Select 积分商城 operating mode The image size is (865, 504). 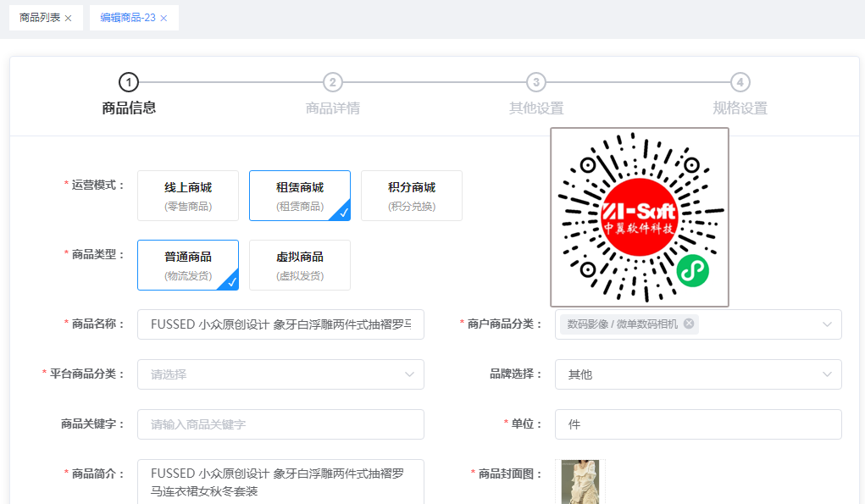pyautogui.click(x=412, y=196)
